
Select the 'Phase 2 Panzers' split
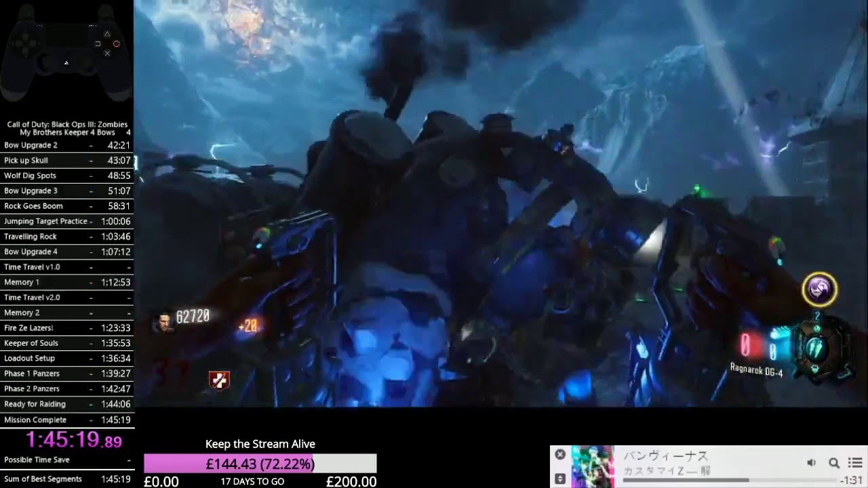[x=67, y=389]
